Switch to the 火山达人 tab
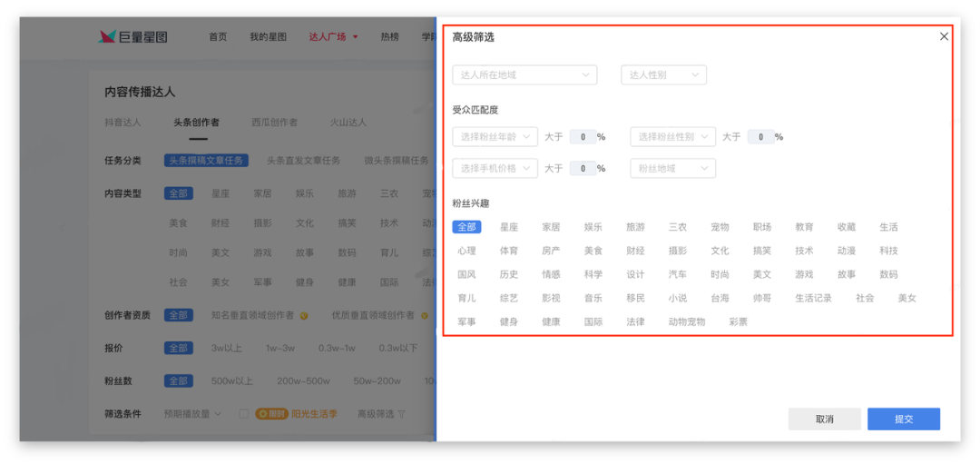The height and width of the screenshot is (464, 980). coord(348,123)
